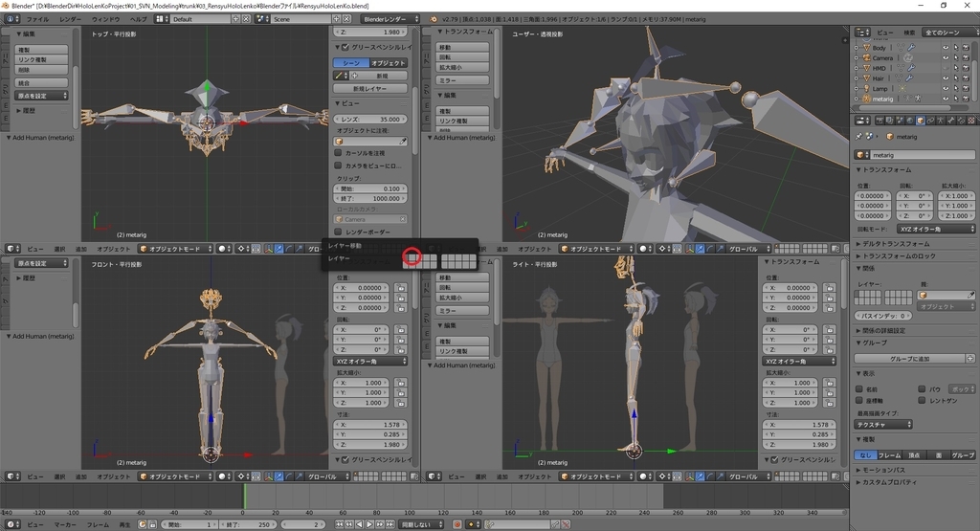980x531 pixels.
Task: Click the red record auto-keyframe button
Action: click(x=457, y=524)
